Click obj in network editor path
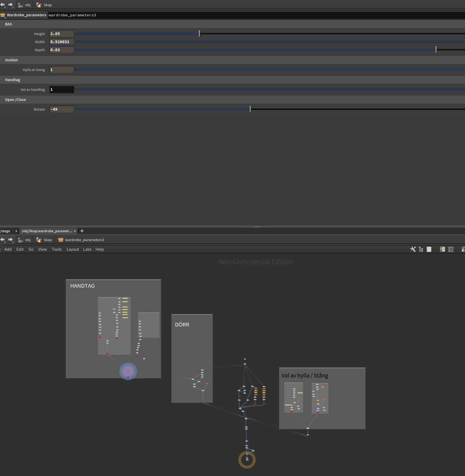The height and width of the screenshot is (476, 465). [24, 240]
